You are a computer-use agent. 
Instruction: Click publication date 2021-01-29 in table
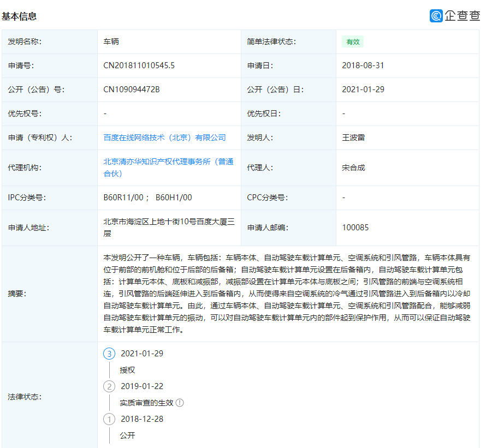[363, 89]
